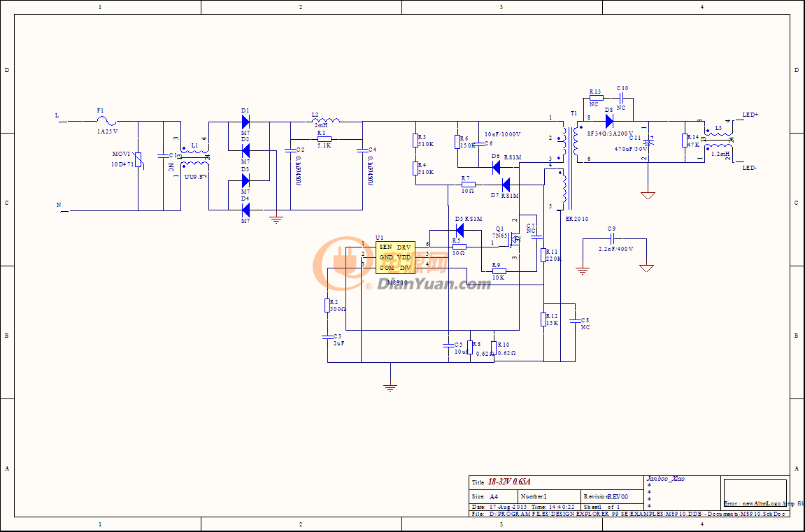
Task: Click the Janboo_Xiao author text
Action: [x=665, y=479]
